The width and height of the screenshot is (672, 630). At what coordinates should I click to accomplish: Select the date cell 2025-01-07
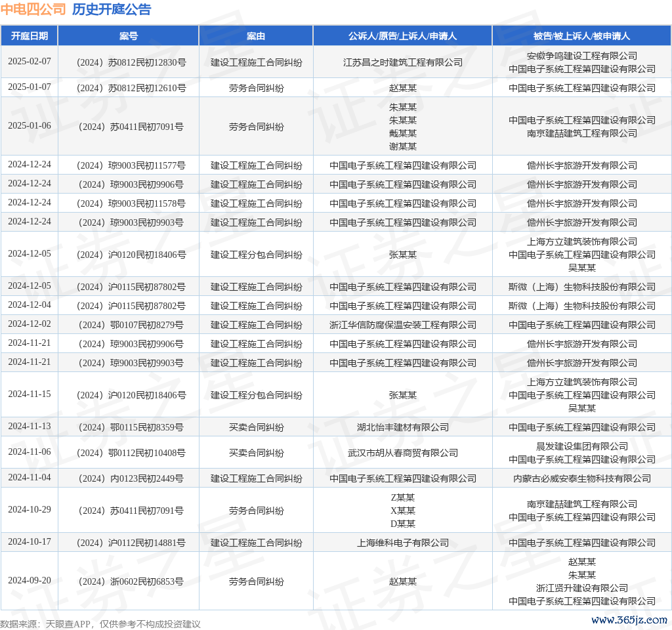tap(29, 87)
